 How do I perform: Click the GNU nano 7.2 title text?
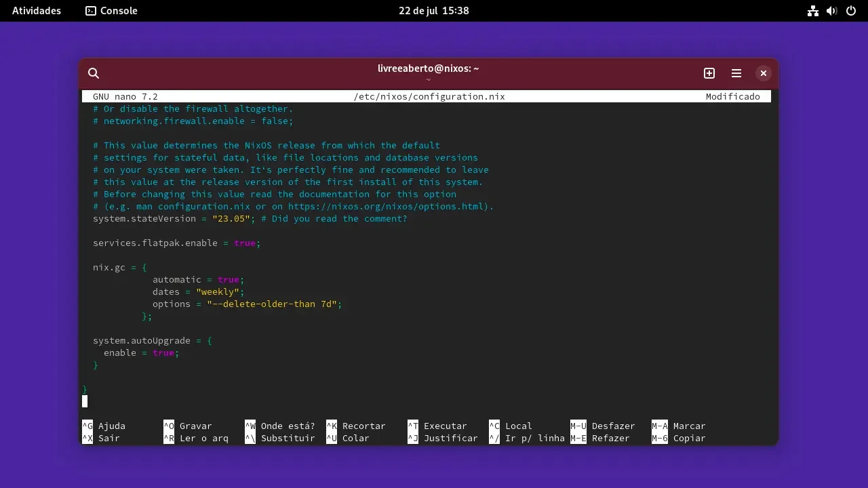point(125,97)
